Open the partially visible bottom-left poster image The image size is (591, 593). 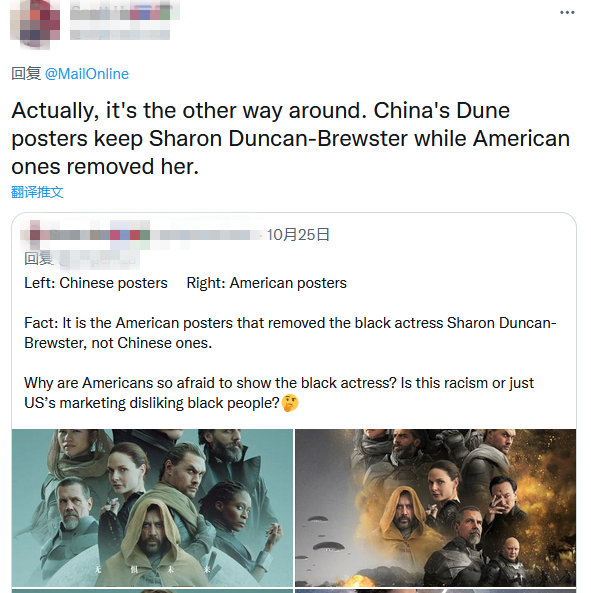point(152,591)
